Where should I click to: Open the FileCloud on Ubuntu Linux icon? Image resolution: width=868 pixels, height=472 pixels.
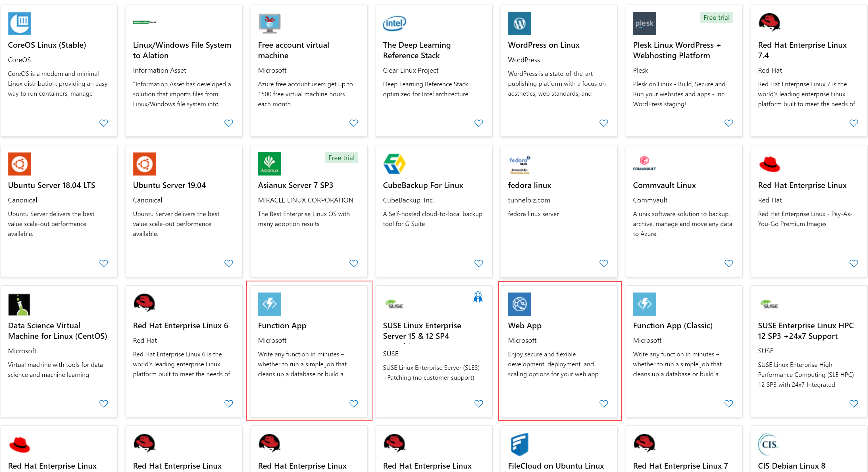point(519,444)
